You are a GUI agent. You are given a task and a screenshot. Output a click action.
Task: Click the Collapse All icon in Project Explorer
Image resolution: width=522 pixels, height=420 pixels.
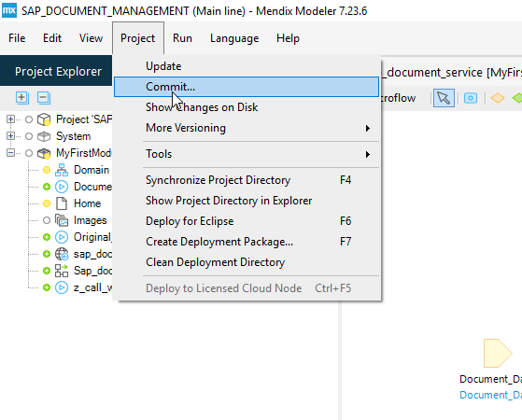pos(44,98)
